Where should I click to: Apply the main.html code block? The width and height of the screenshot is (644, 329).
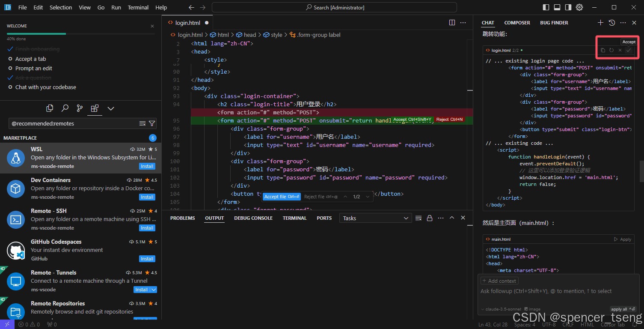(x=623, y=239)
